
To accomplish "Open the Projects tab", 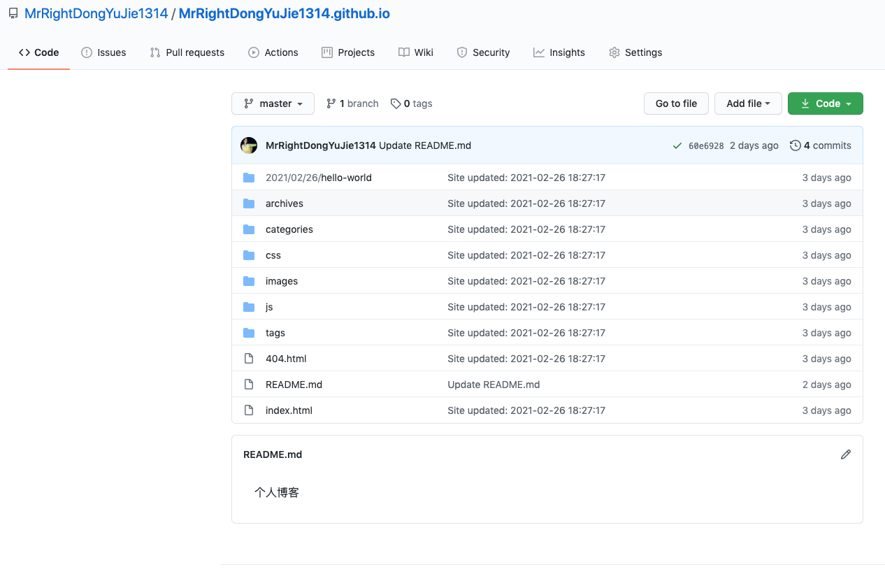I will pos(348,52).
